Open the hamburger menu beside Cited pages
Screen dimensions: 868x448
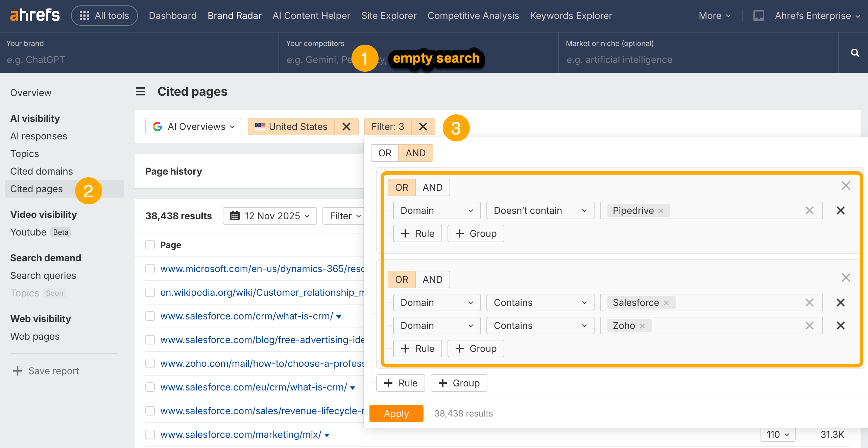(141, 91)
